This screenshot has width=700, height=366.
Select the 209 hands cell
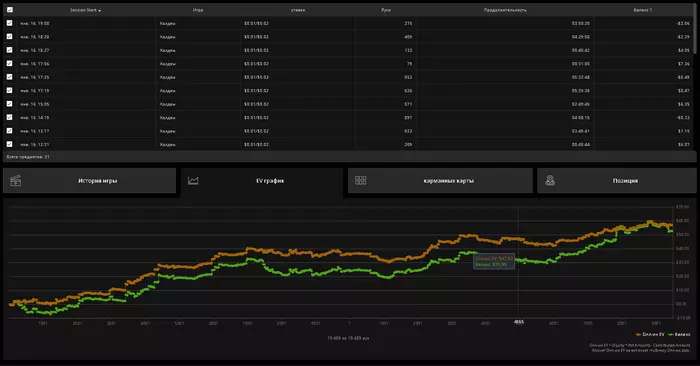pos(408,145)
